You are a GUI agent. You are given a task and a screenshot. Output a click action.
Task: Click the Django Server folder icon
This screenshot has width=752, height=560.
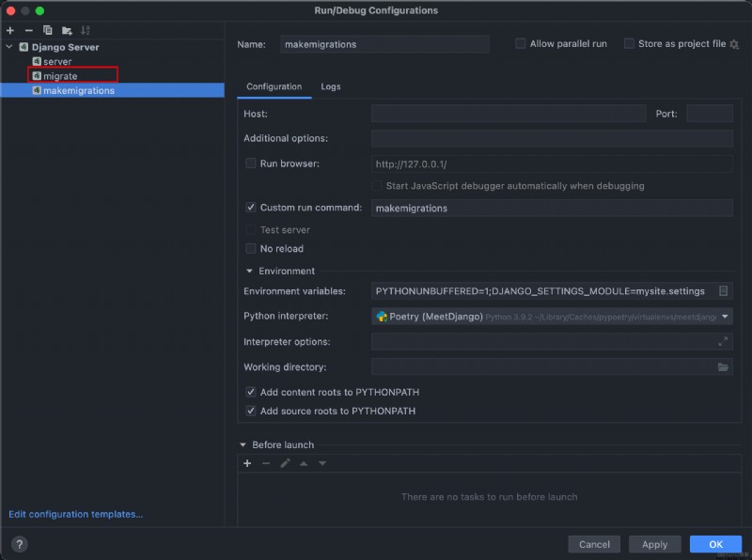23,47
